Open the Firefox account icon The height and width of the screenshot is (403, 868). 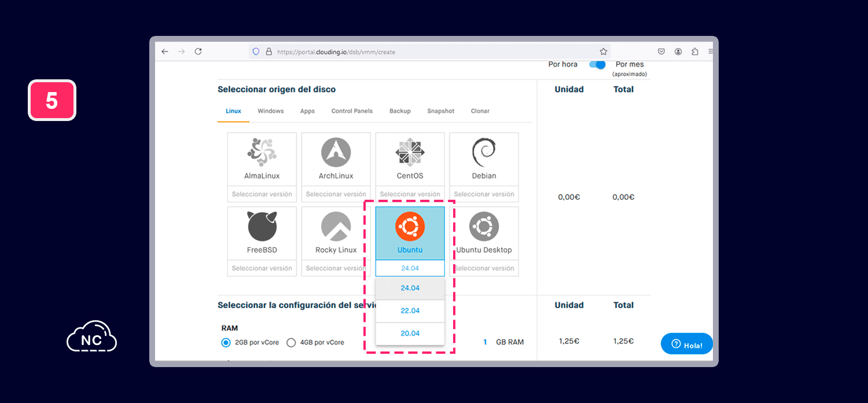[678, 52]
